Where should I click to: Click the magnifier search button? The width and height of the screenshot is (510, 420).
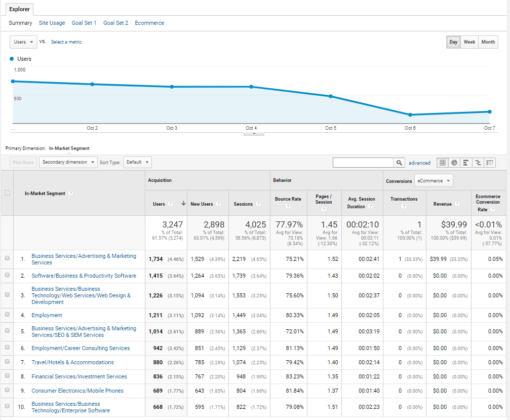[x=400, y=163]
